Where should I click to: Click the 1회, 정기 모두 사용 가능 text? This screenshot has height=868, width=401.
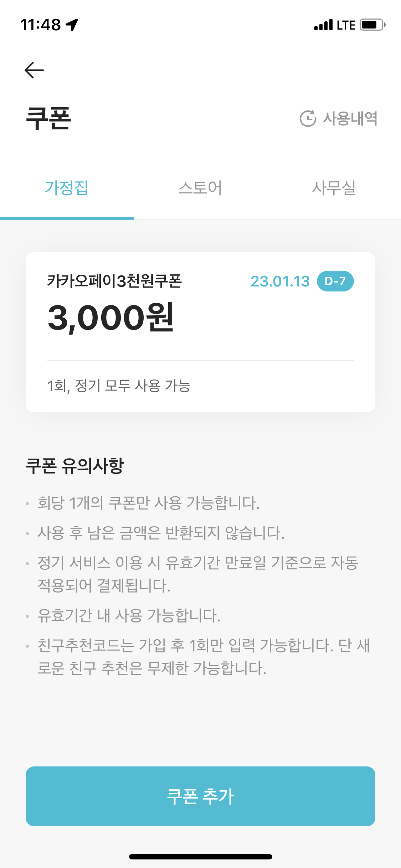tap(119, 386)
